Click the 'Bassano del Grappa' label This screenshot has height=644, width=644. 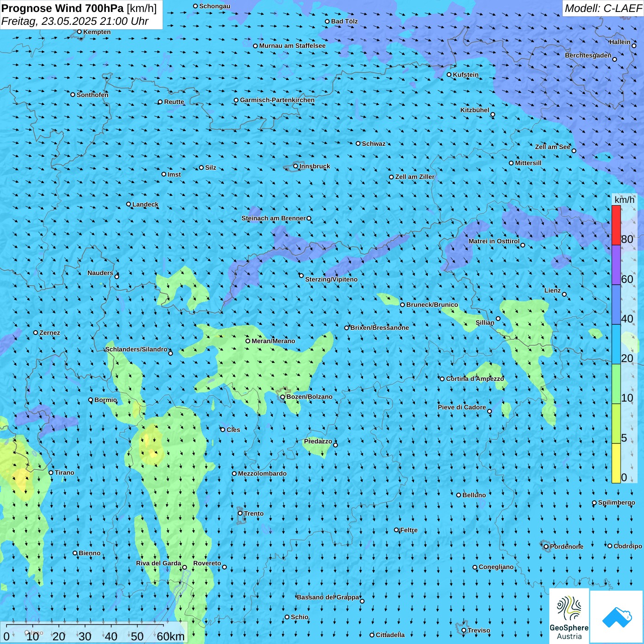328,597
